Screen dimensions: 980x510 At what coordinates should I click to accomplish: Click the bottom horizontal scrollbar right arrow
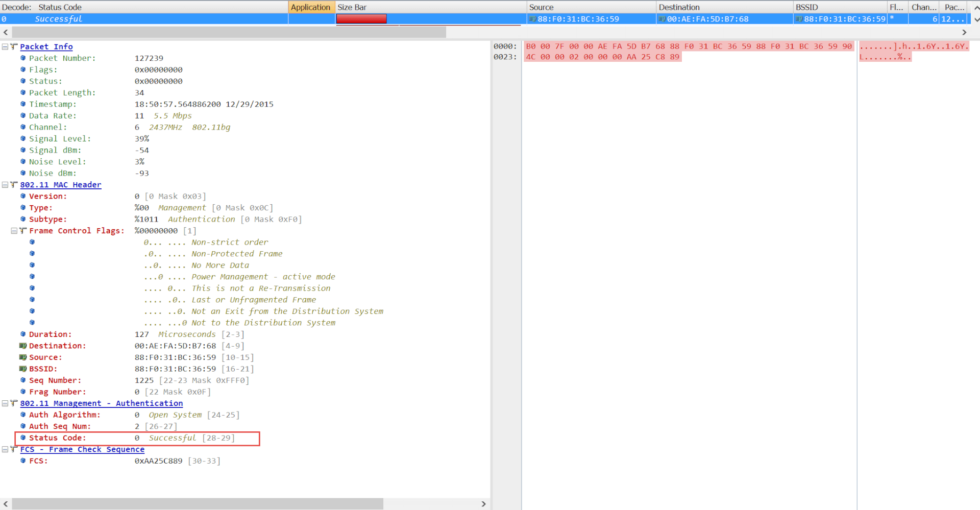(x=483, y=504)
